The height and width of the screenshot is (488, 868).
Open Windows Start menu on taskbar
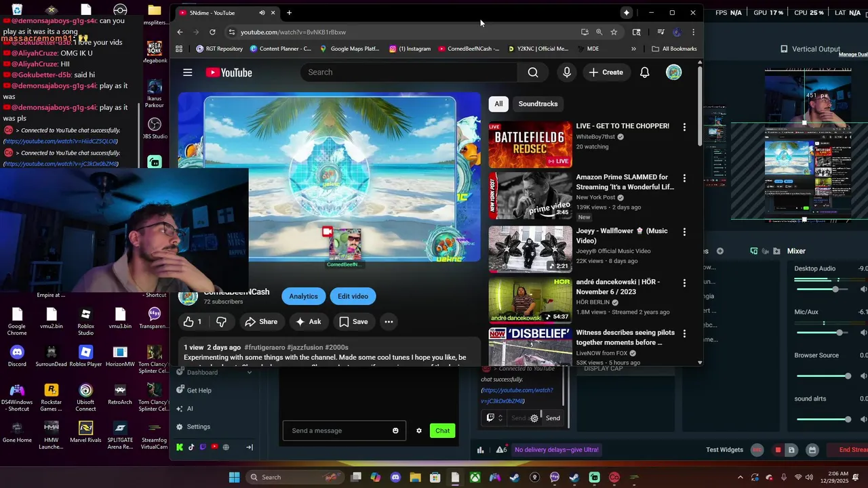point(234,477)
